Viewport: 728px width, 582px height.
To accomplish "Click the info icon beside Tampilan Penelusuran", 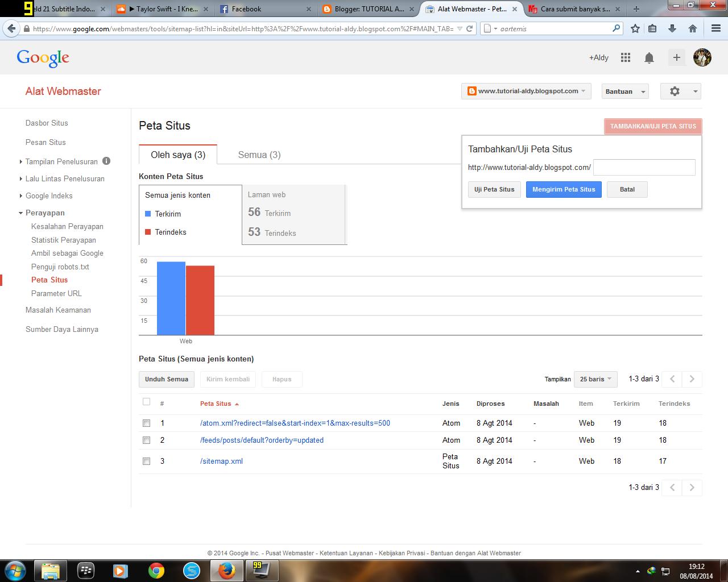I will (x=106, y=161).
